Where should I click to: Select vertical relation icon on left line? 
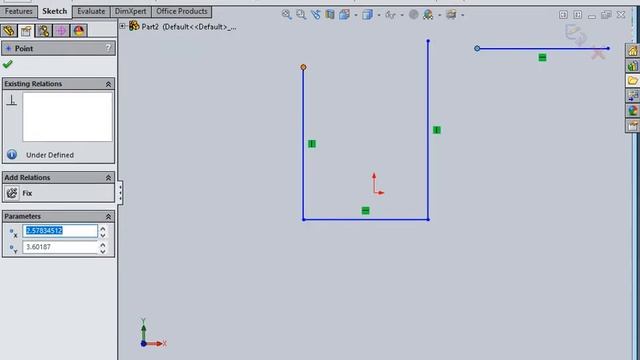point(312,144)
